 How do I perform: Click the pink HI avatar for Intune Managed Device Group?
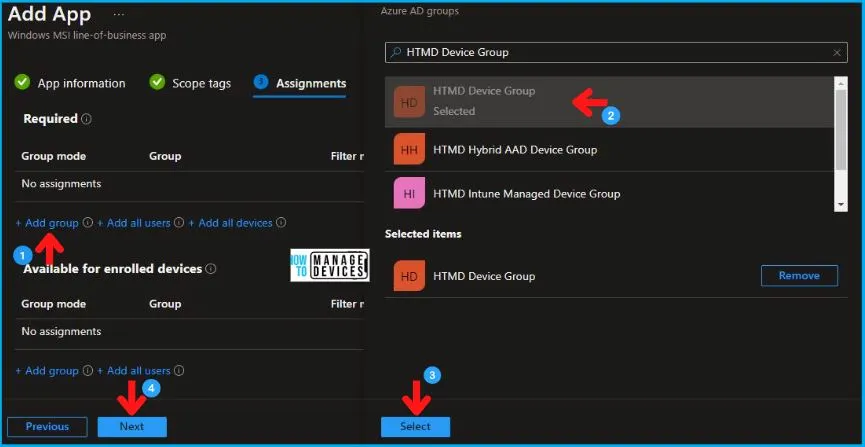[409, 193]
